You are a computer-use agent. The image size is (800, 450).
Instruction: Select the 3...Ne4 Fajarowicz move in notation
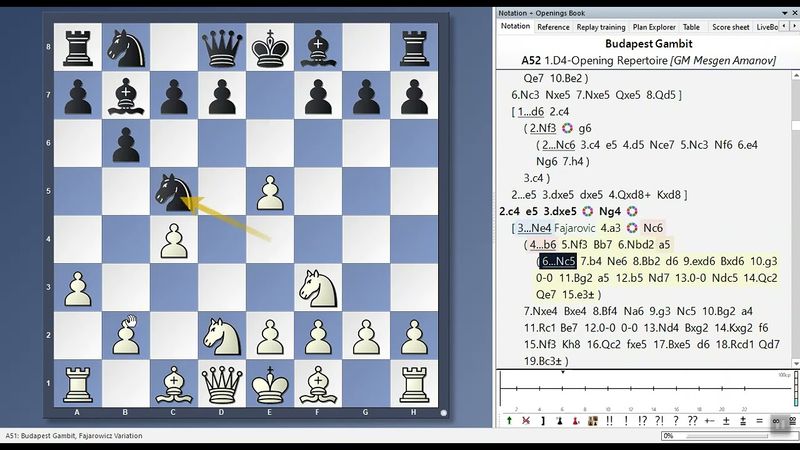click(532, 228)
